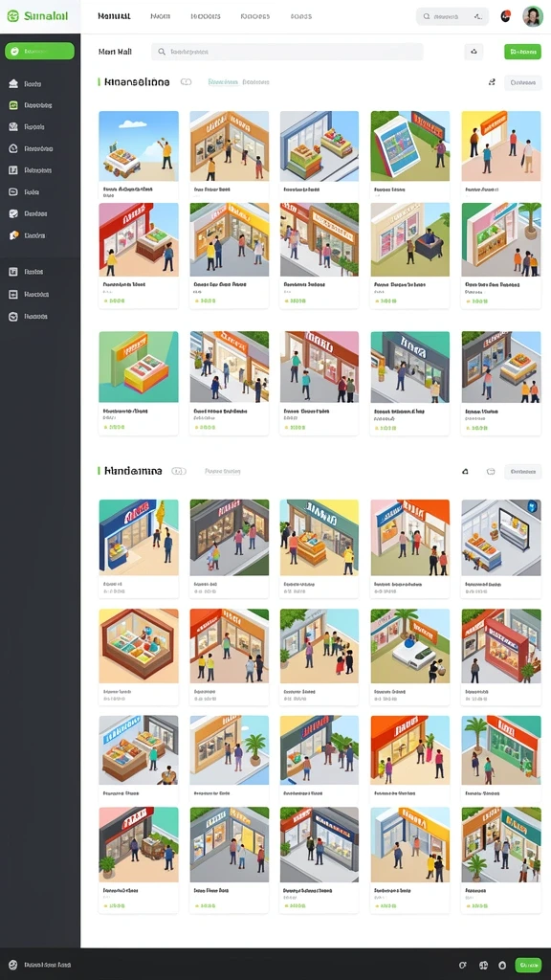The width and height of the screenshot is (551, 980).
Task: Click the green button in the Mart Mall bar
Action: [522, 52]
